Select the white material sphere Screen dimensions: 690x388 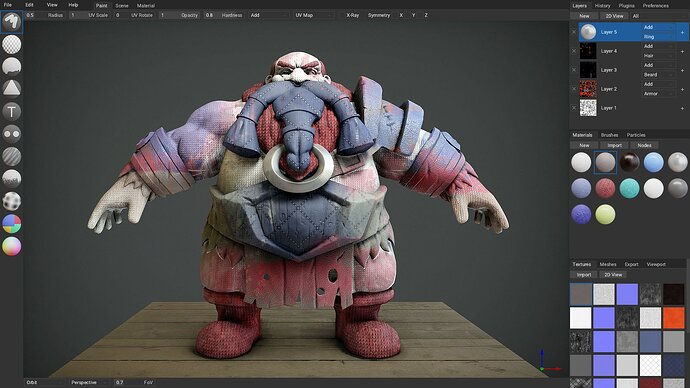pyautogui.click(x=581, y=162)
